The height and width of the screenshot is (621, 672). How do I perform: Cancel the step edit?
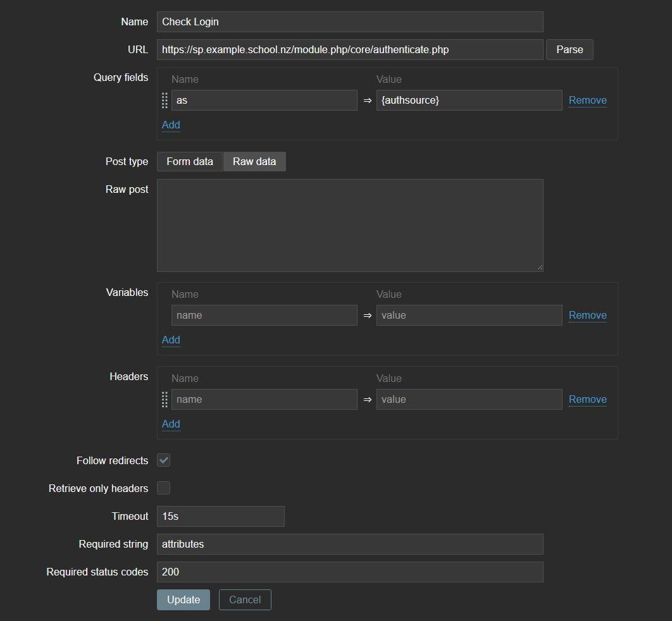(245, 600)
